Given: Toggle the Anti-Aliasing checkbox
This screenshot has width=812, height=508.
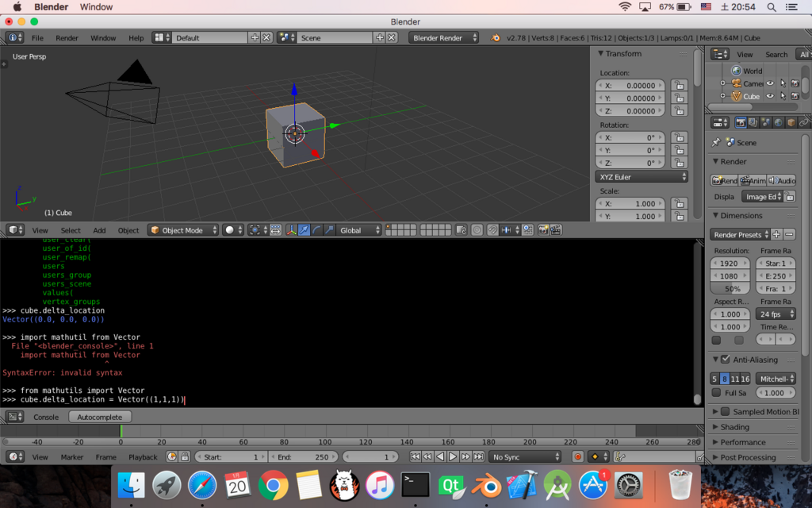Looking at the screenshot, I should click(x=726, y=360).
